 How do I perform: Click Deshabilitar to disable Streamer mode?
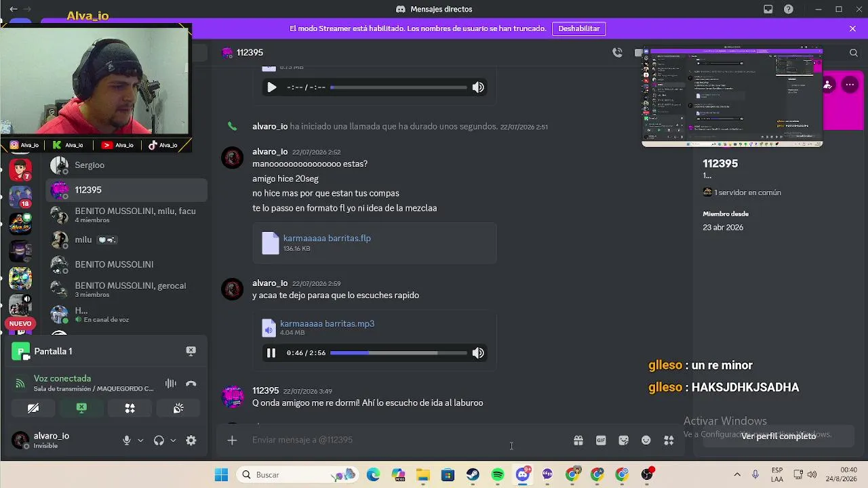(579, 28)
